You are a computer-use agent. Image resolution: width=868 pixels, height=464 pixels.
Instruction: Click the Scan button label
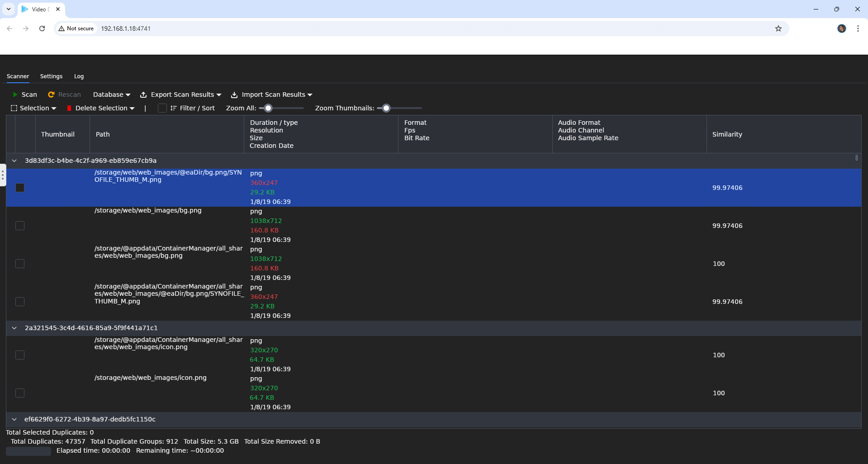[x=29, y=95]
